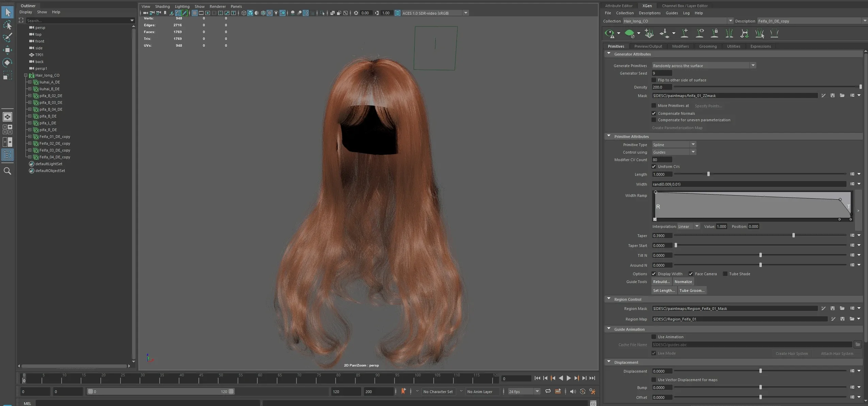Screen dimensions: 868x406
Task: Click the Generator Seed input field
Action: 662,73
